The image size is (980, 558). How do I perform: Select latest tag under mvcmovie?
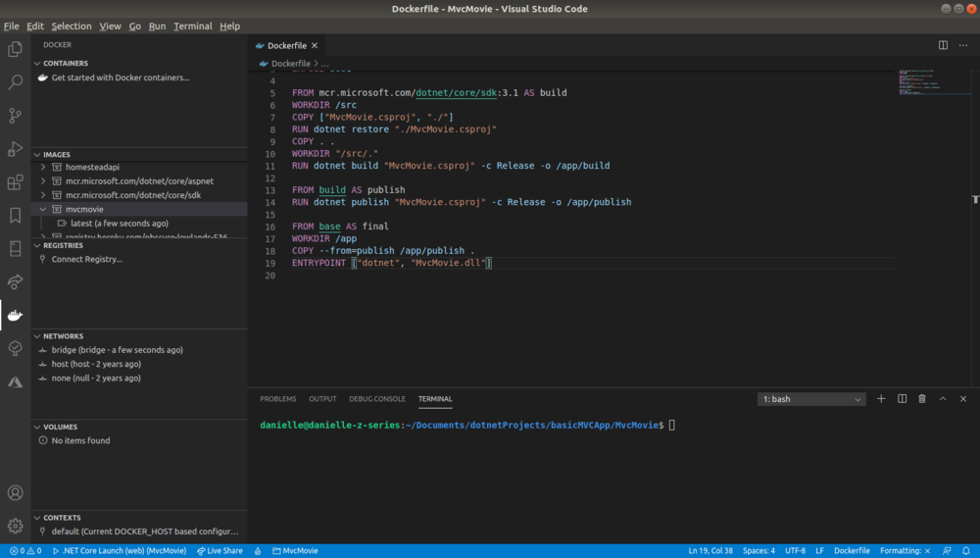pos(120,224)
